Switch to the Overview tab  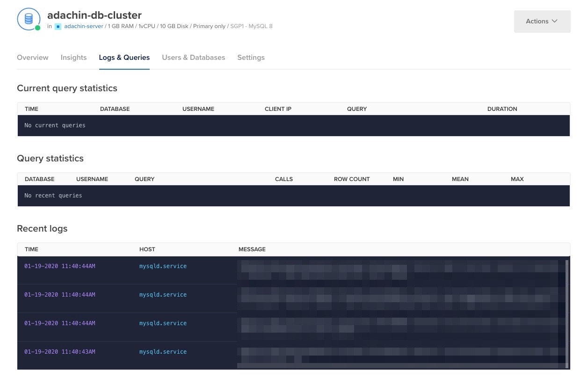[x=32, y=58]
